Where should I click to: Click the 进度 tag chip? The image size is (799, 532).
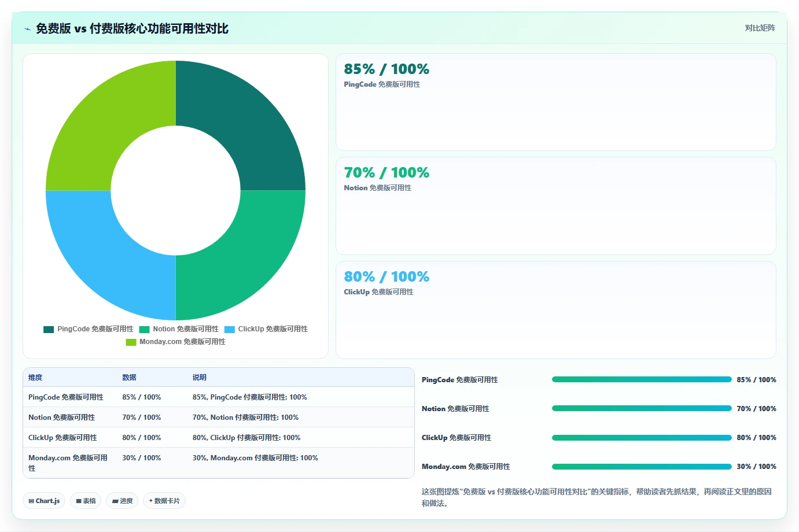pyautogui.click(x=122, y=501)
